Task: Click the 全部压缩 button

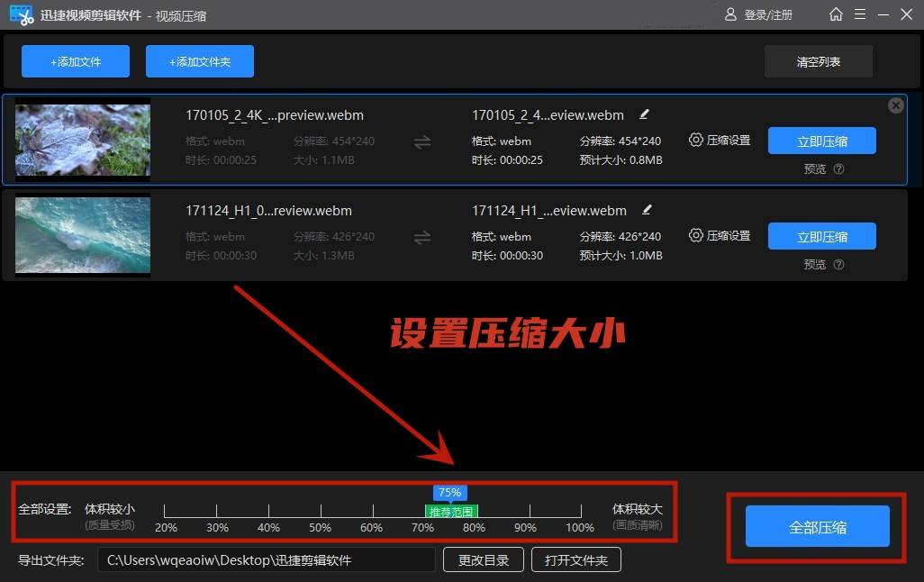Action: pyautogui.click(x=818, y=526)
